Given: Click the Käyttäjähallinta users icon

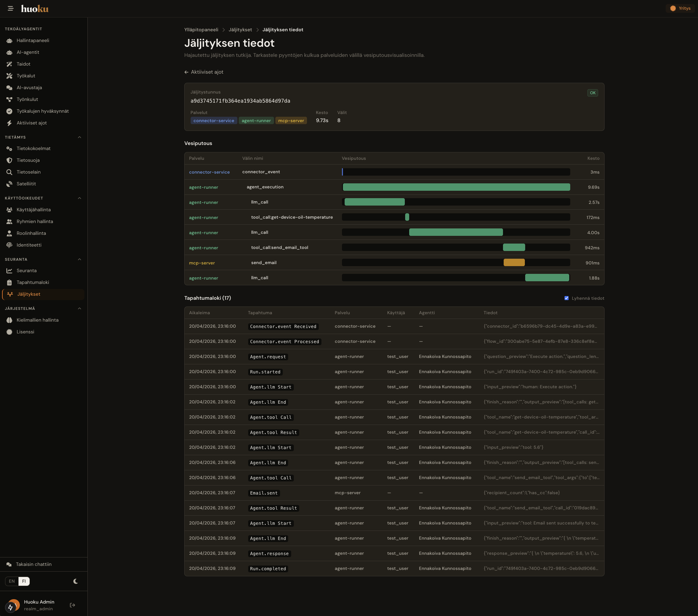Looking at the screenshot, I should tap(9, 210).
